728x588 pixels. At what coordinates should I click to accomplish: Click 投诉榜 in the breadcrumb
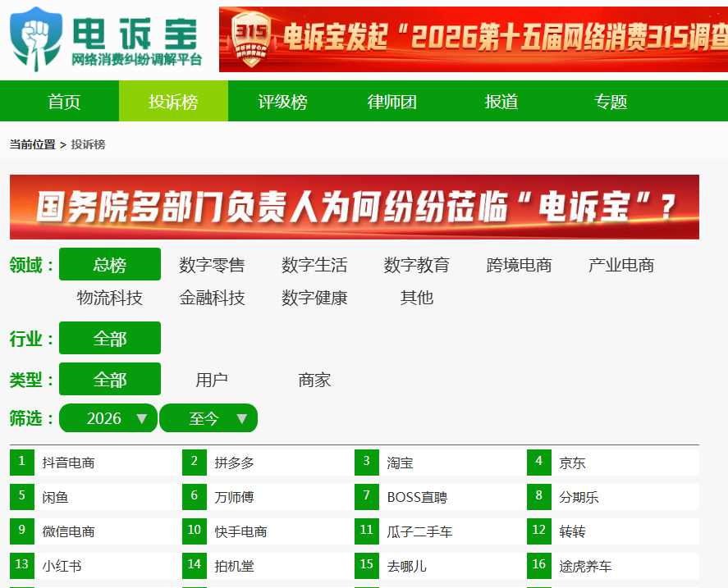88,144
